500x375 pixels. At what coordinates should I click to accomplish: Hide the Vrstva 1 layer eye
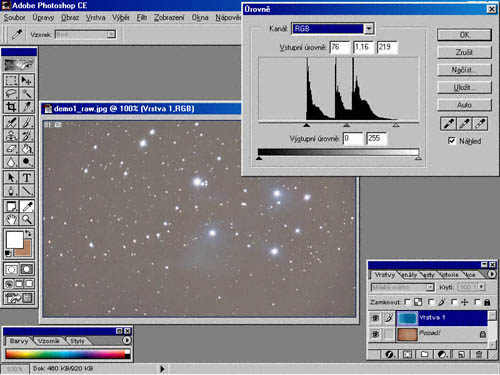click(x=375, y=318)
